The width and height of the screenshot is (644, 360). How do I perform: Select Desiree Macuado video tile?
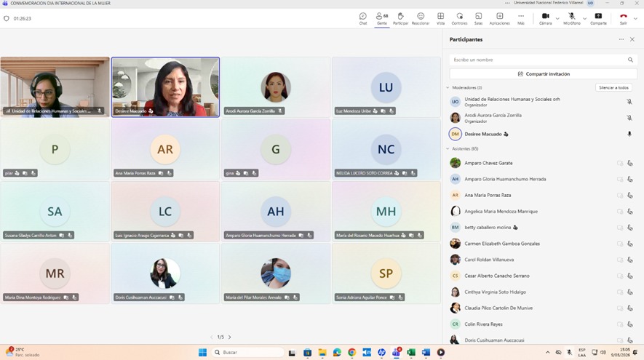165,87
